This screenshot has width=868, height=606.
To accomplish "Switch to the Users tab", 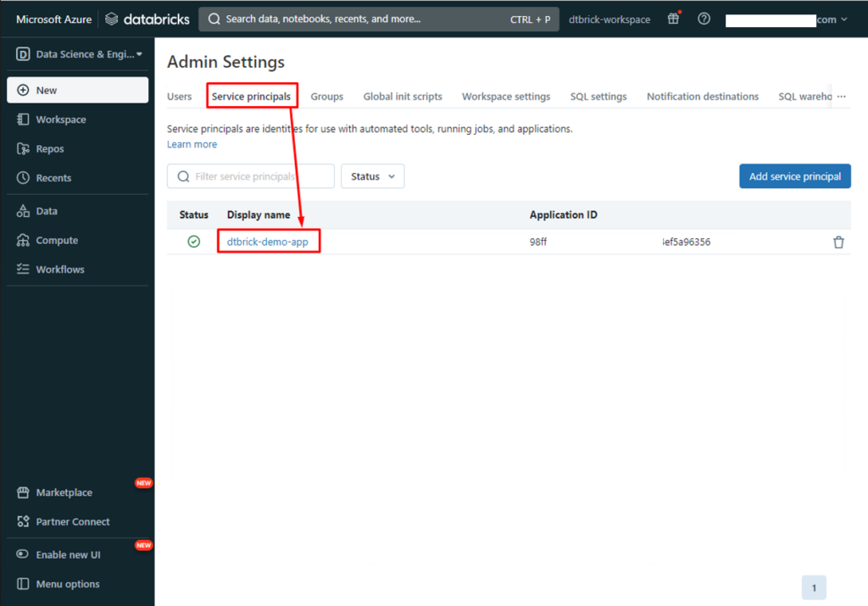I will (180, 97).
